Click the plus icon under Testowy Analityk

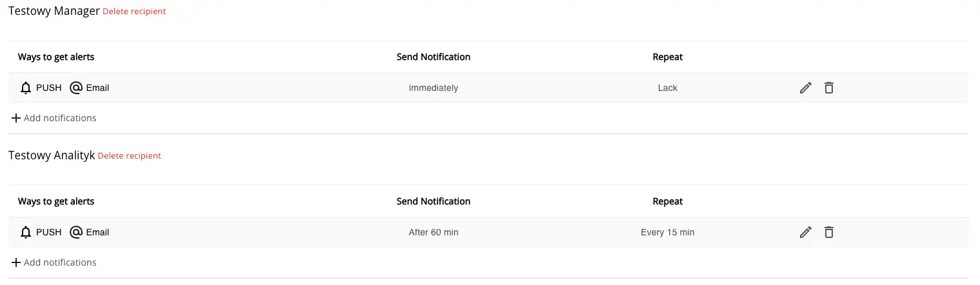(x=16, y=262)
